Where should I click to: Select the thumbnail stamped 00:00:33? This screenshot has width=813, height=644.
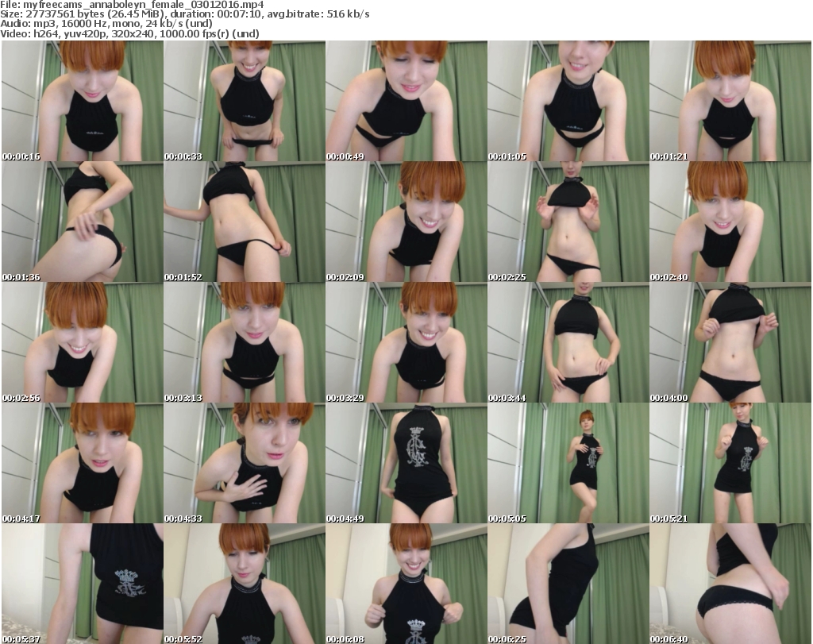245,101
